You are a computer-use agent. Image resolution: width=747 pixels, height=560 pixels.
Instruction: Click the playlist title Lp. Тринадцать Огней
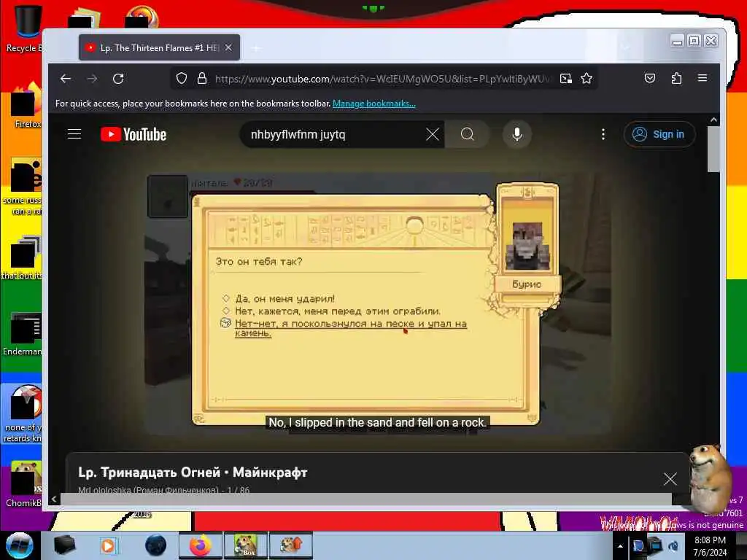click(193, 472)
